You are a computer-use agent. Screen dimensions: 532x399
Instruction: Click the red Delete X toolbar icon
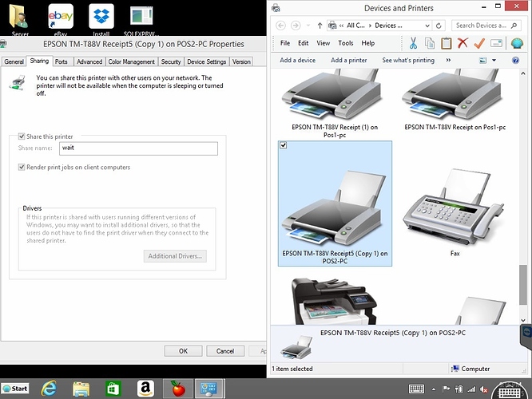(463, 43)
